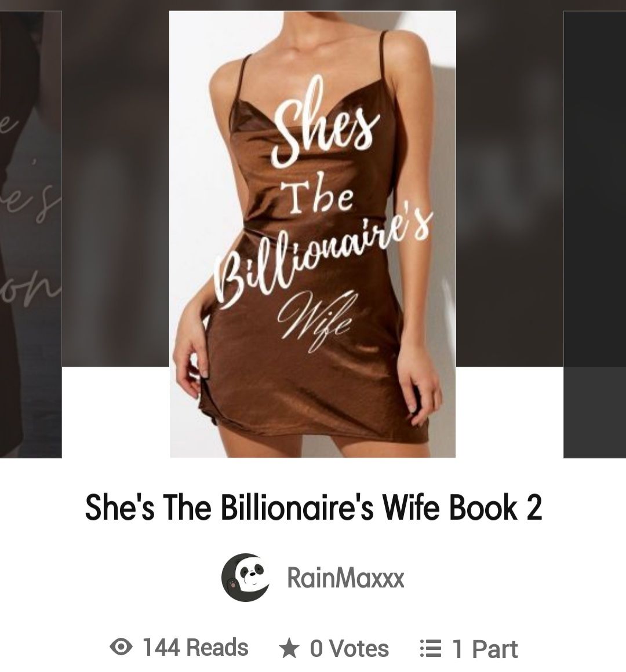Open the RainMaxxx author profile link

click(x=345, y=578)
